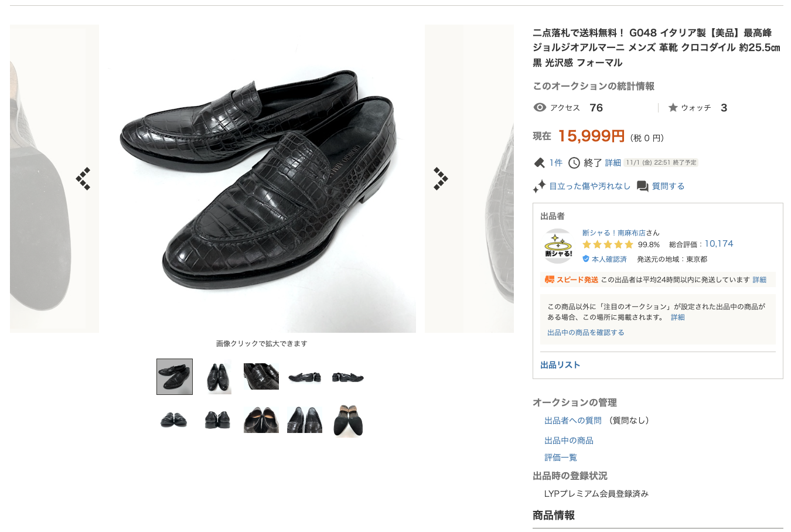Open 質問する link
Viewport: 791px width, 532px height.
668,186
